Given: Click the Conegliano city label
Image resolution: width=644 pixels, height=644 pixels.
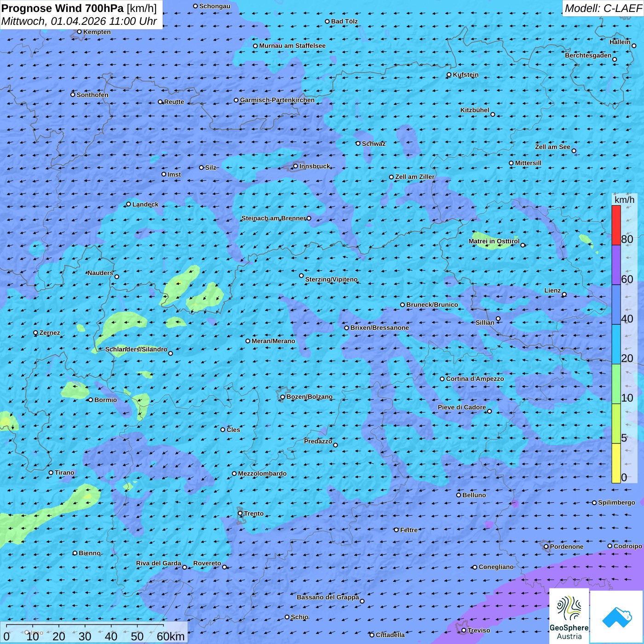Looking at the screenshot, I should coord(496,567).
